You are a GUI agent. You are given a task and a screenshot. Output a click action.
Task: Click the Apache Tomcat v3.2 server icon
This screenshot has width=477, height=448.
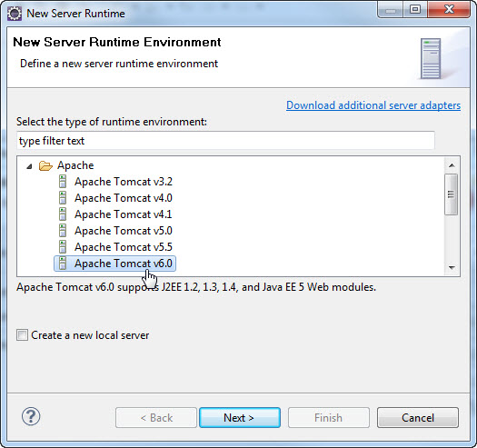coord(63,182)
